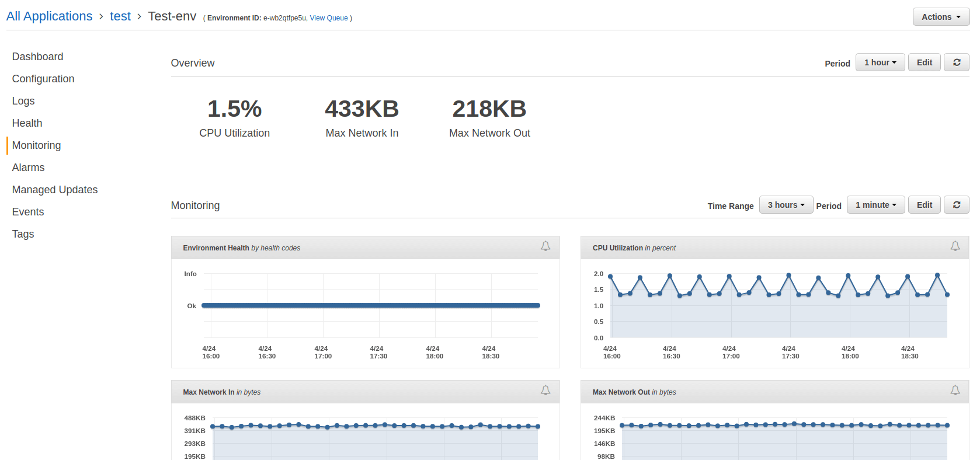Open Dashboard in the sidebar
980x460 pixels.
(x=37, y=57)
